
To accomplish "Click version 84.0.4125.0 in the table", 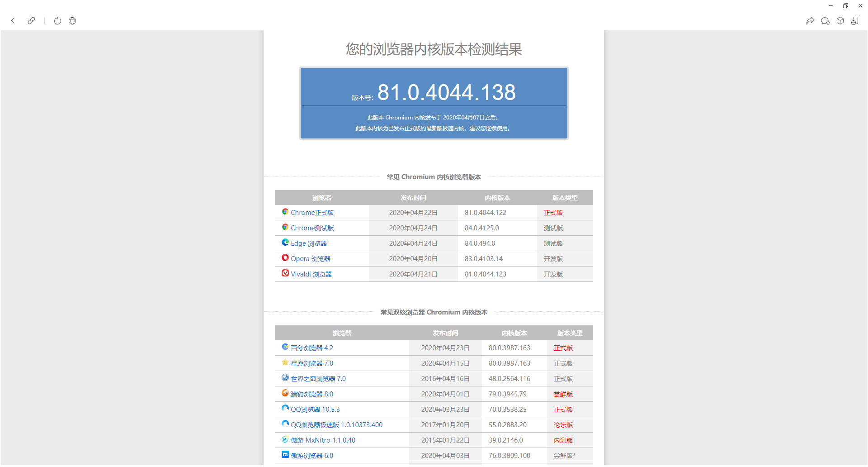I will click(x=482, y=228).
